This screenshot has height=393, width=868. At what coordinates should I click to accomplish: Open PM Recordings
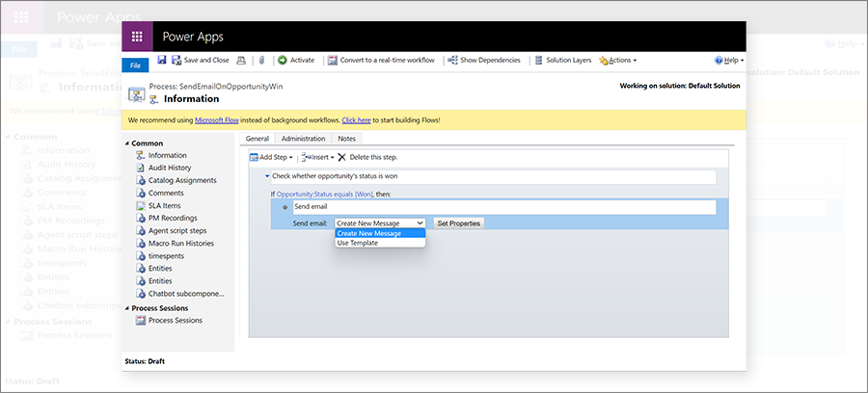pos(173,218)
